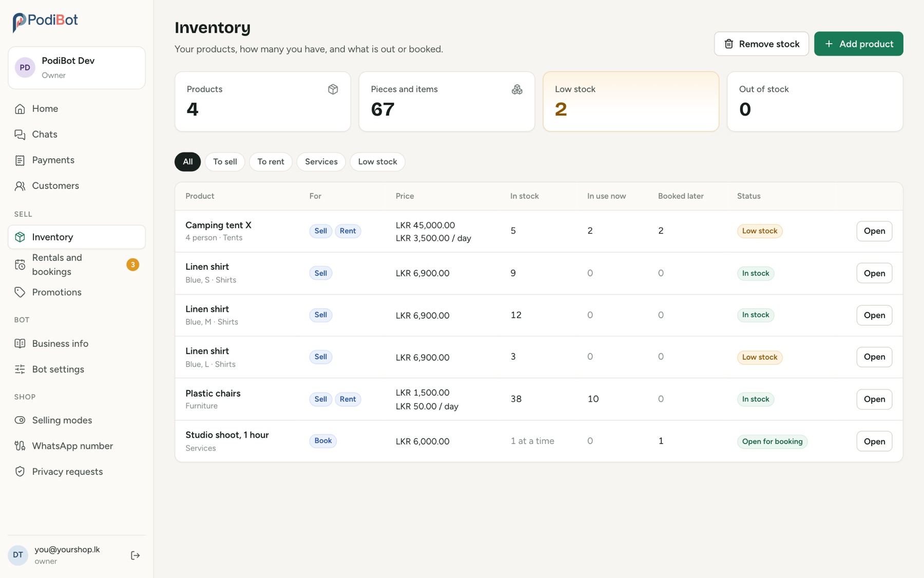
Task: Click the Promotions tag icon
Action: click(20, 292)
